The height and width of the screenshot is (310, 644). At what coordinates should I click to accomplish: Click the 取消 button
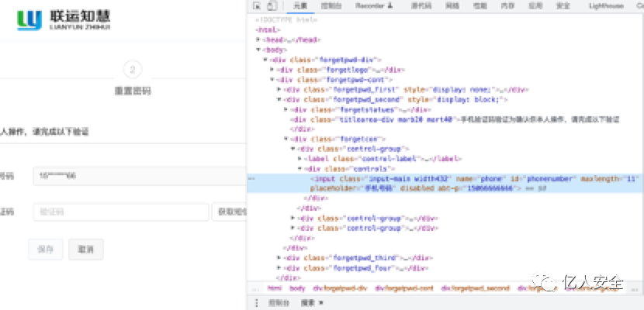[x=86, y=250]
